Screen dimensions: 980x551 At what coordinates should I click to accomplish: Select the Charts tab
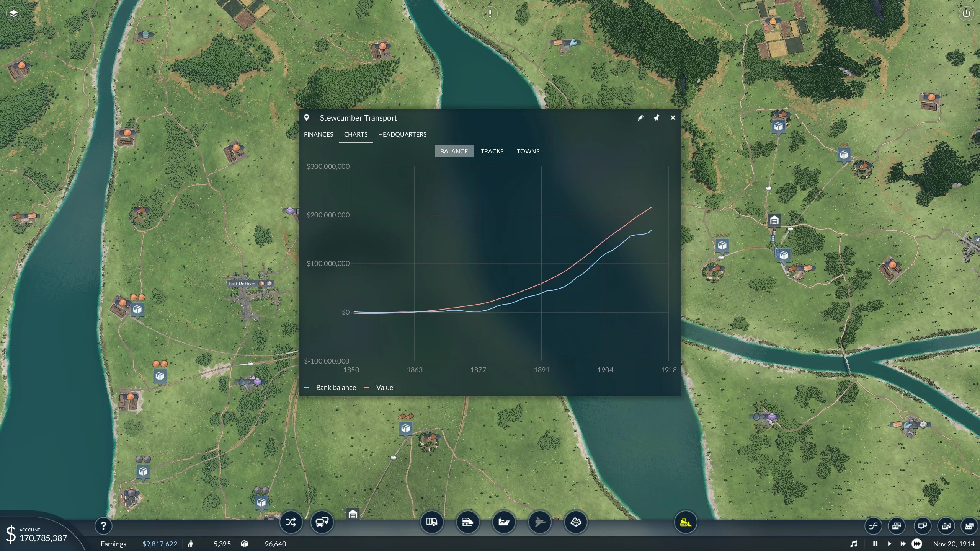coord(356,134)
